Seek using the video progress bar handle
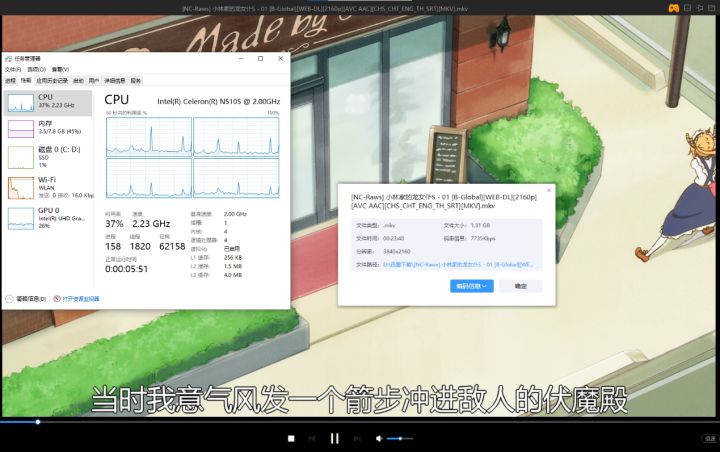Screen dimensions: 720x452 [38, 422]
